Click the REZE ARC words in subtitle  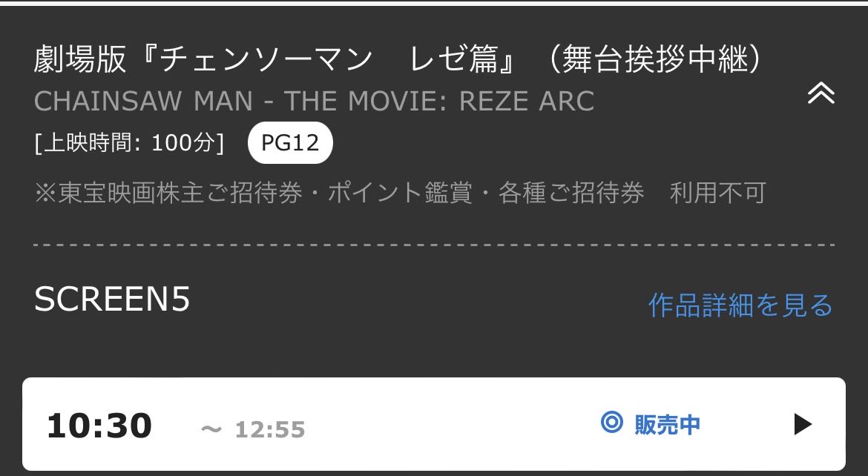(527, 102)
